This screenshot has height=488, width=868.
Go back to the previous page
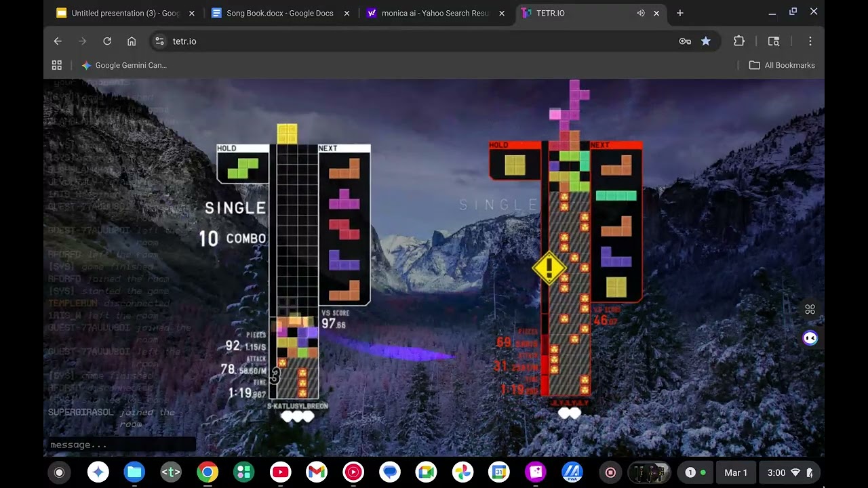tap(58, 41)
